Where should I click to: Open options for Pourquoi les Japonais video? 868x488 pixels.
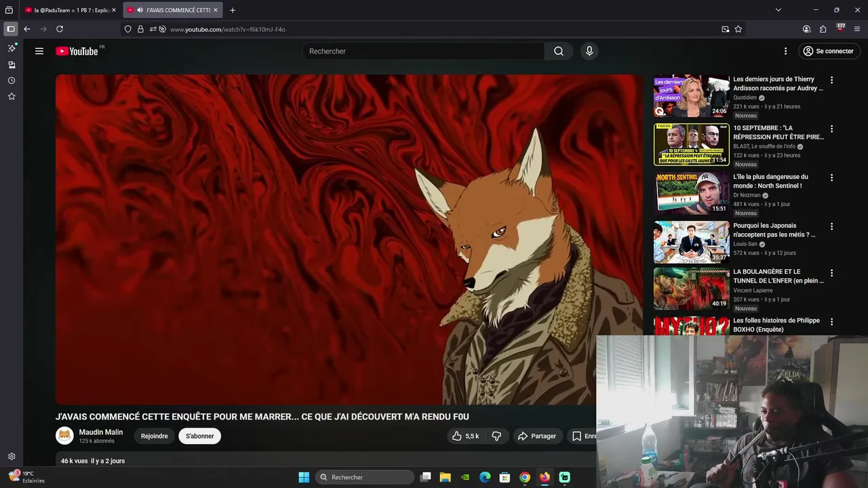[831, 226]
